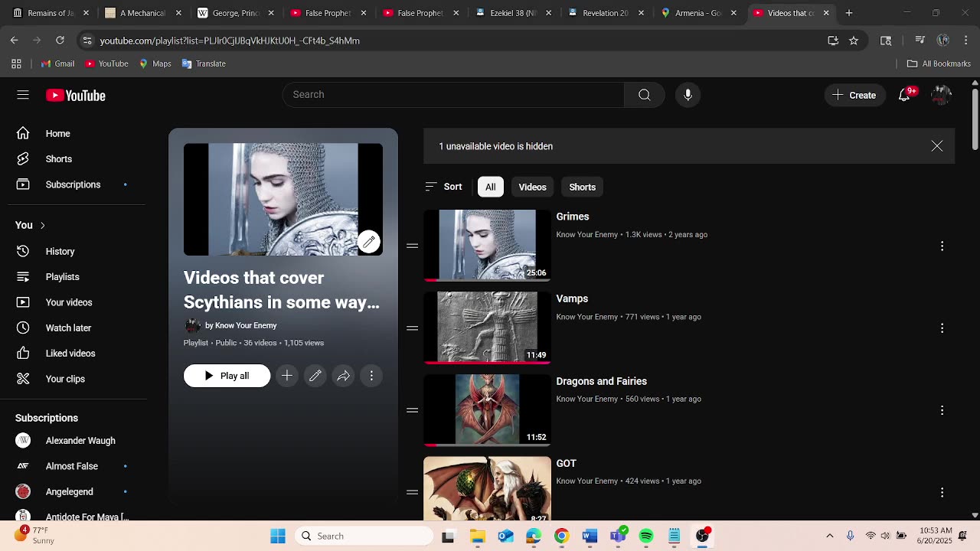Click reorder handle beside Dragons and Fairies
Viewport: 980px width, 551px height.
click(412, 410)
